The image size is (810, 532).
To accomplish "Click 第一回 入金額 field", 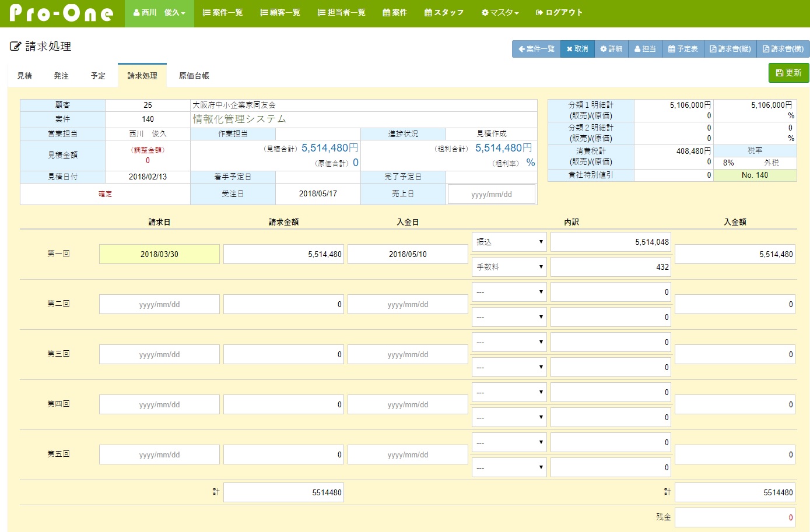I will tap(735, 254).
